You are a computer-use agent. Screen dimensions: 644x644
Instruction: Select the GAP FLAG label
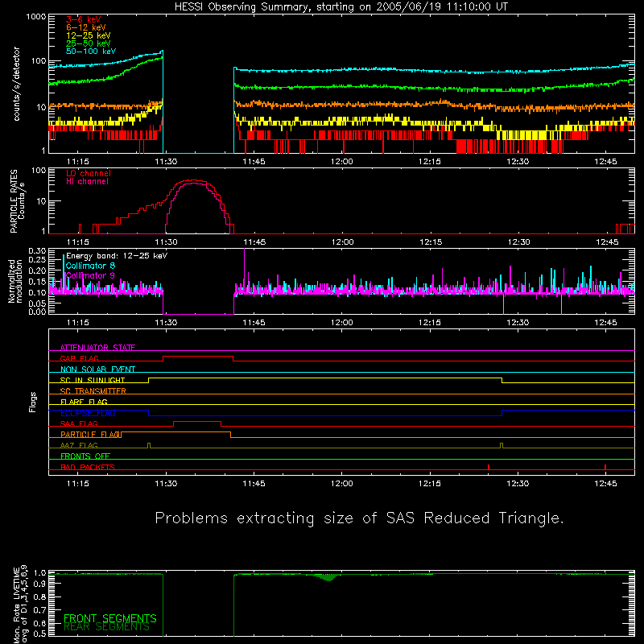click(79, 358)
